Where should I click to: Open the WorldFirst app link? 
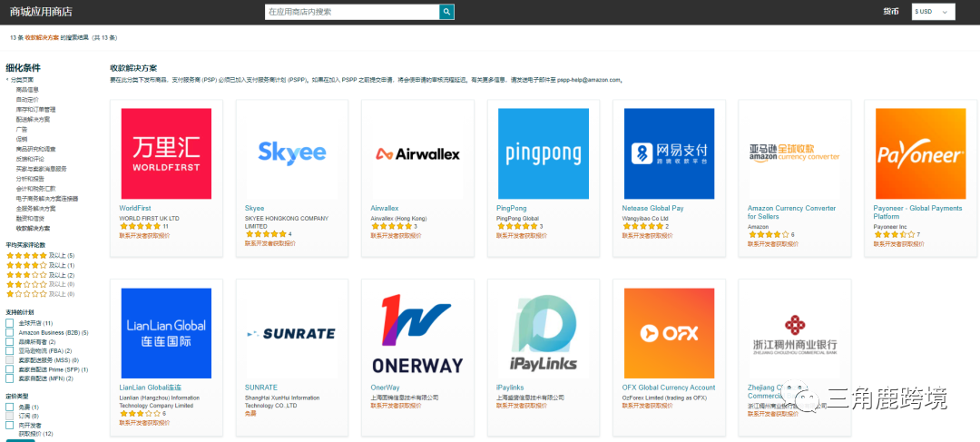coord(135,208)
